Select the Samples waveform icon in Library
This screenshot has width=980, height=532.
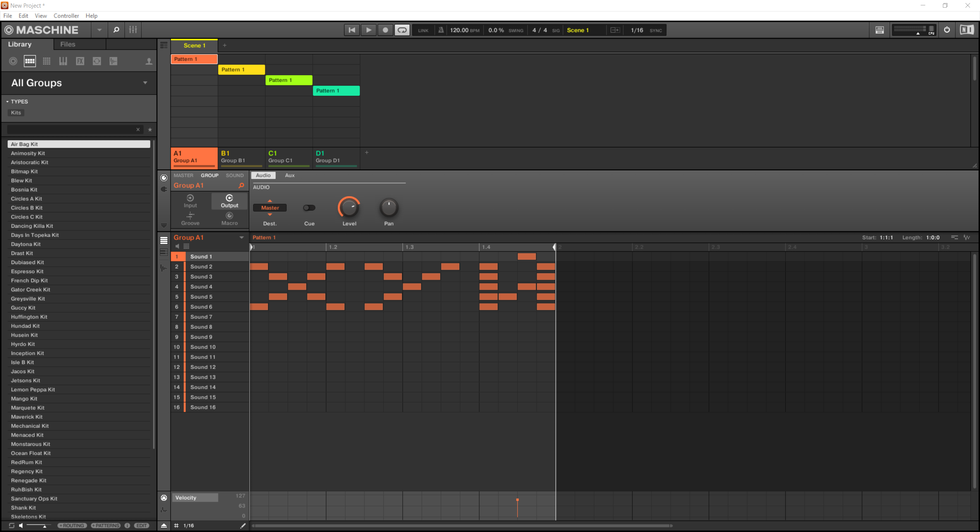pos(113,61)
